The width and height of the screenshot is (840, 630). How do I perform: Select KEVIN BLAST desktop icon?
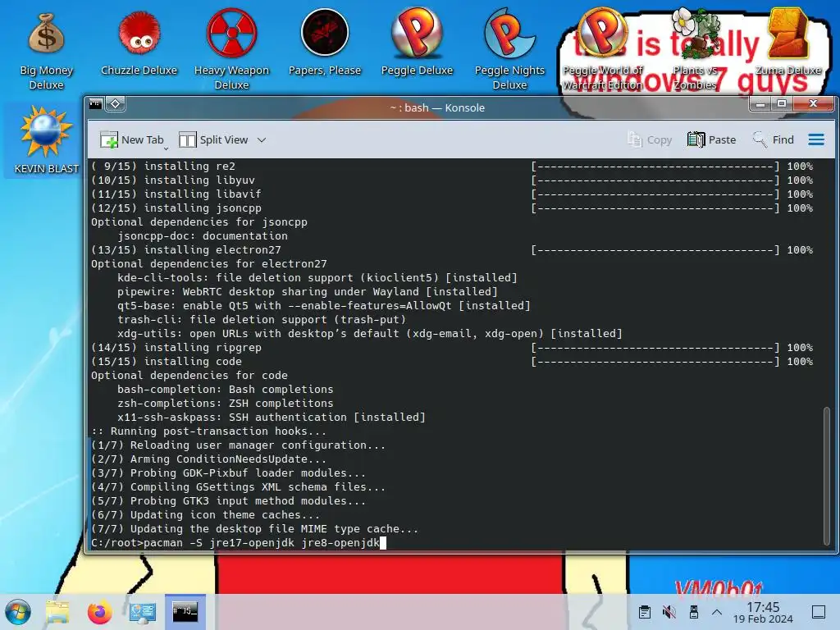46,139
